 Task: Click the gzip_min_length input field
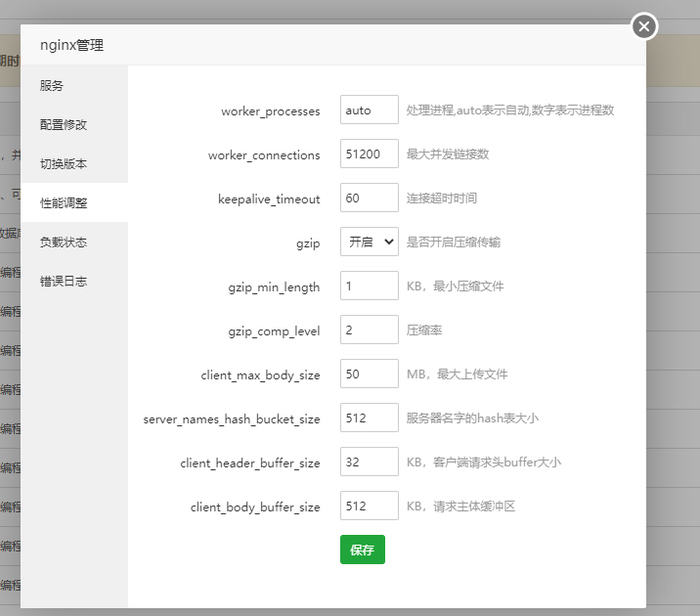(370, 286)
